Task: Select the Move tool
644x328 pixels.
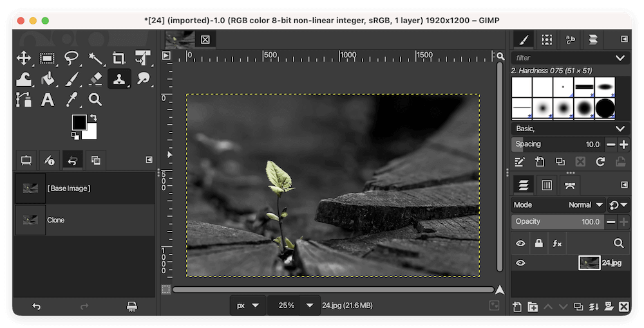Action: coord(24,59)
